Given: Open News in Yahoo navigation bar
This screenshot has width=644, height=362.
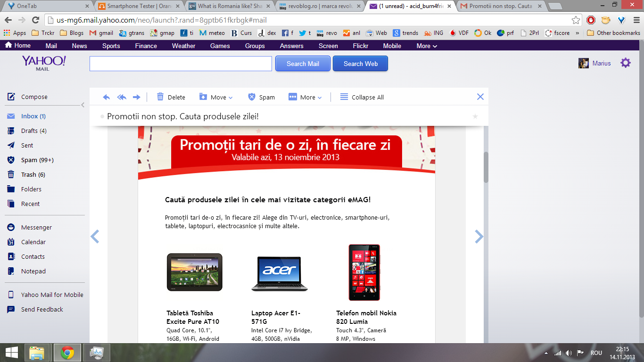Looking at the screenshot, I should (79, 46).
